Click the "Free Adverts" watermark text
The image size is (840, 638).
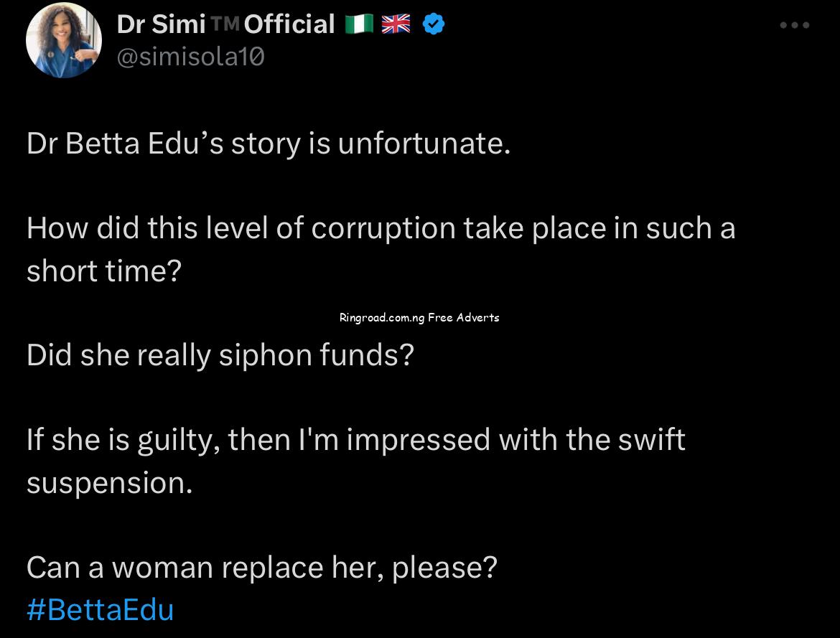click(464, 317)
